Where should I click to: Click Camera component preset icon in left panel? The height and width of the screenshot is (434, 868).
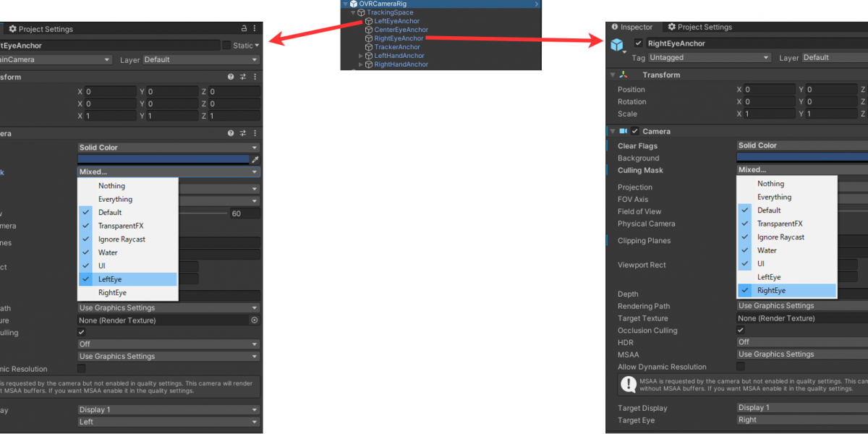click(x=243, y=134)
